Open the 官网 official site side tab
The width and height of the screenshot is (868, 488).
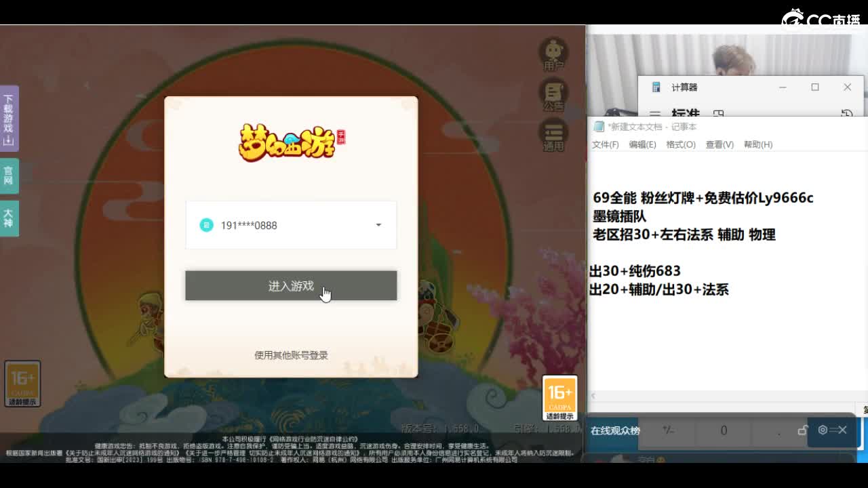[9, 176]
